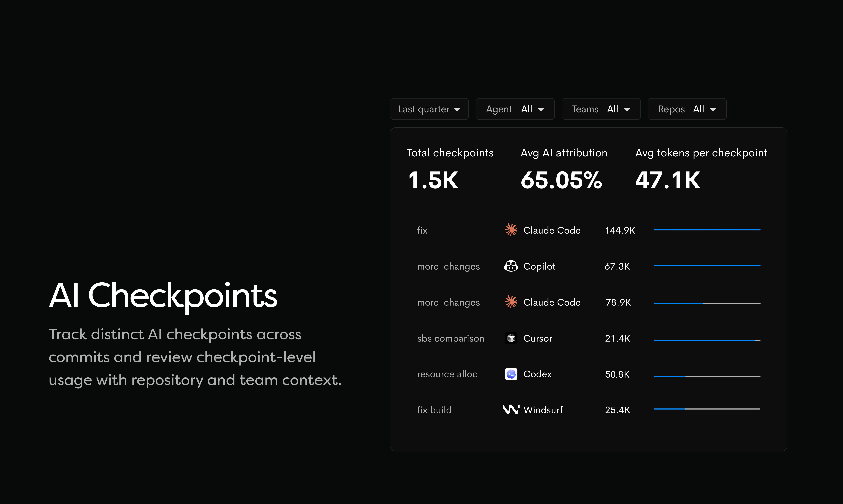Image resolution: width=843 pixels, height=504 pixels.
Task: Select the 'resource alloc' checkpoint
Action: tap(447, 374)
